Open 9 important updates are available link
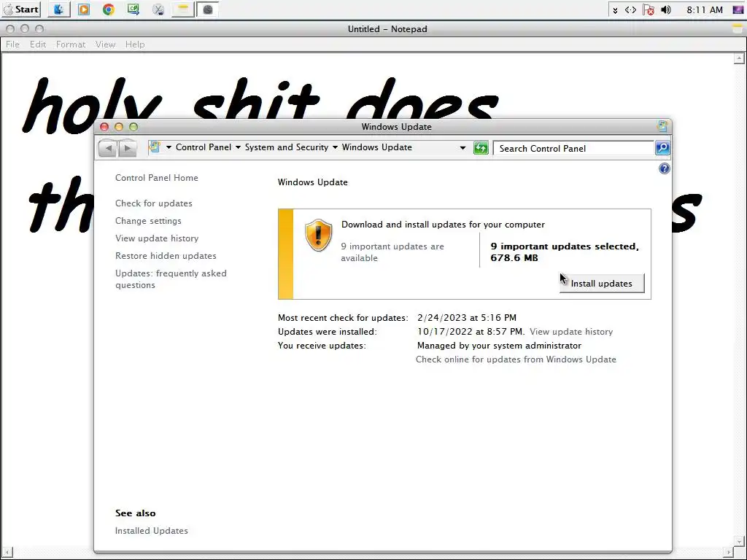Image resolution: width=747 pixels, height=560 pixels. (392, 252)
